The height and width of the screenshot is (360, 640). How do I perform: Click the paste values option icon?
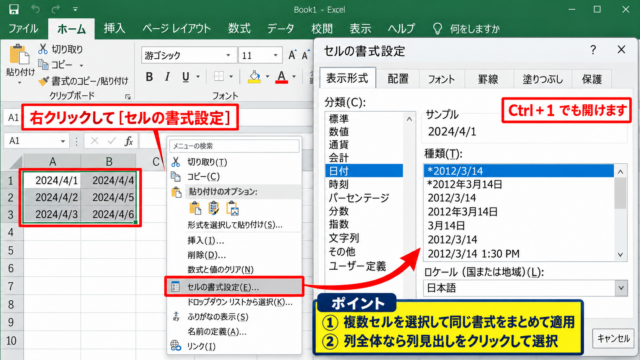[213, 208]
